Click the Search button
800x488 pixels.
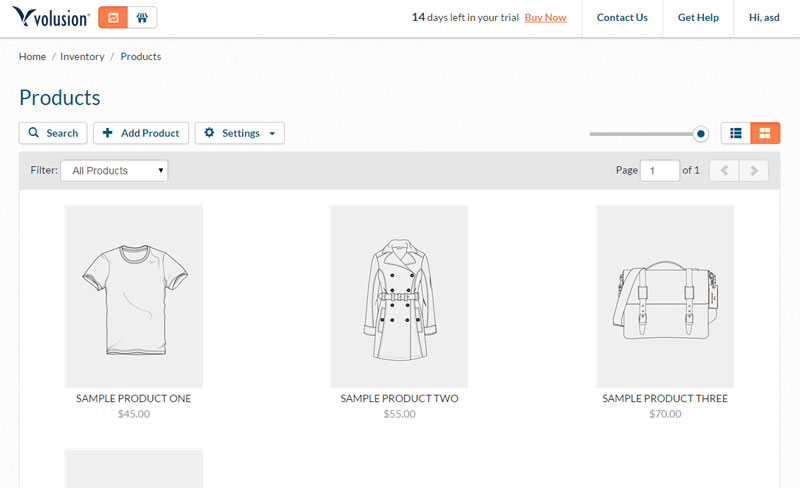(53, 133)
